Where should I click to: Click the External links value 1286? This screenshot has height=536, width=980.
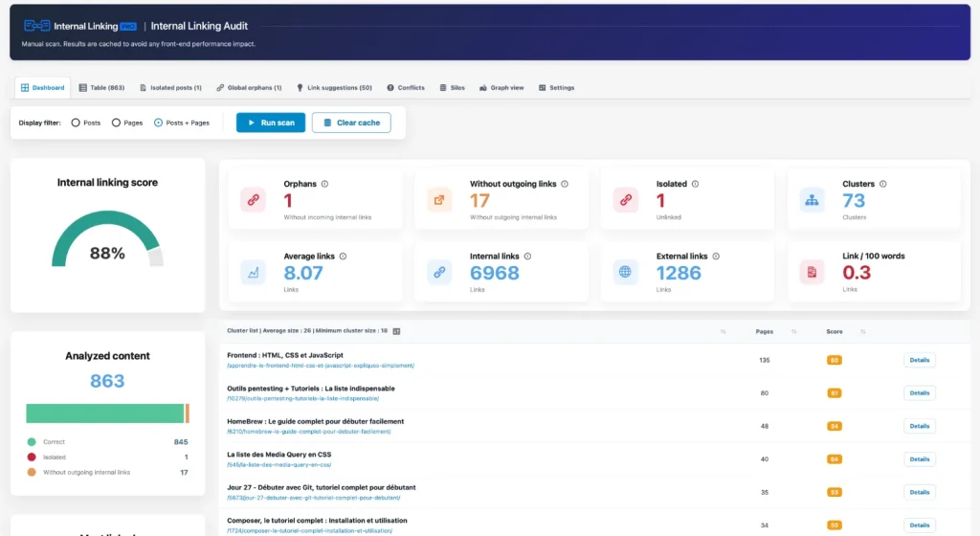[x=679, y=273]
